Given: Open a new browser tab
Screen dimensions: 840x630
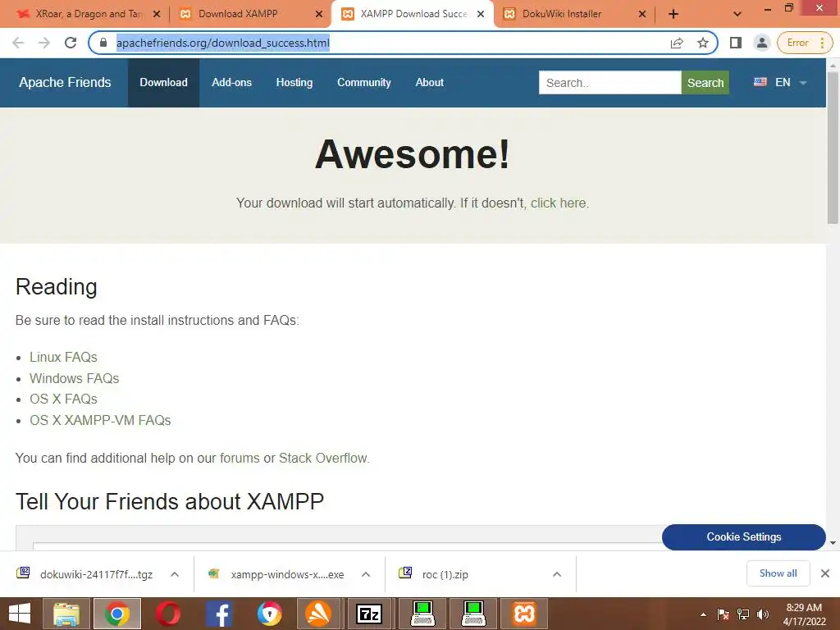Looking at the screenshot, I should [673, 14].
